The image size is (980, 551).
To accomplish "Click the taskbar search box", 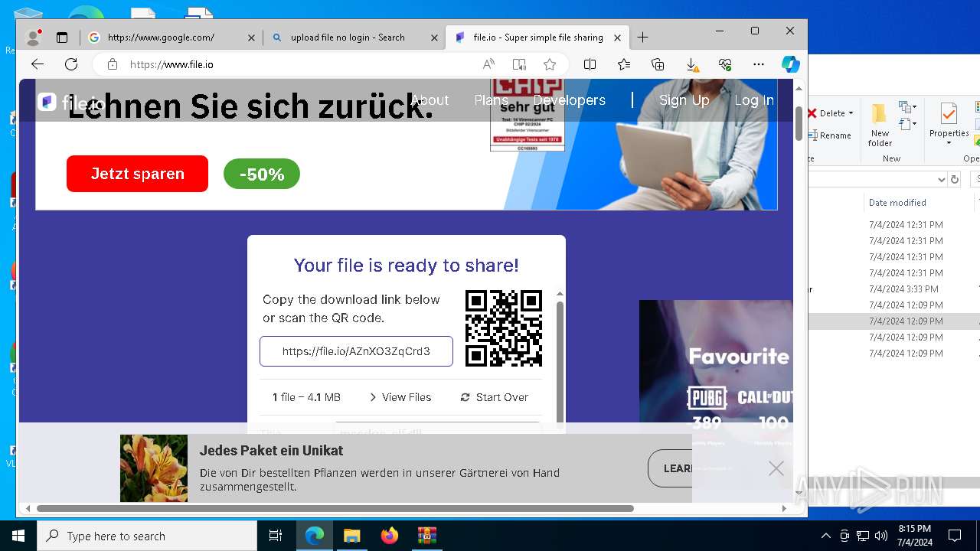I will pos(147,536).
